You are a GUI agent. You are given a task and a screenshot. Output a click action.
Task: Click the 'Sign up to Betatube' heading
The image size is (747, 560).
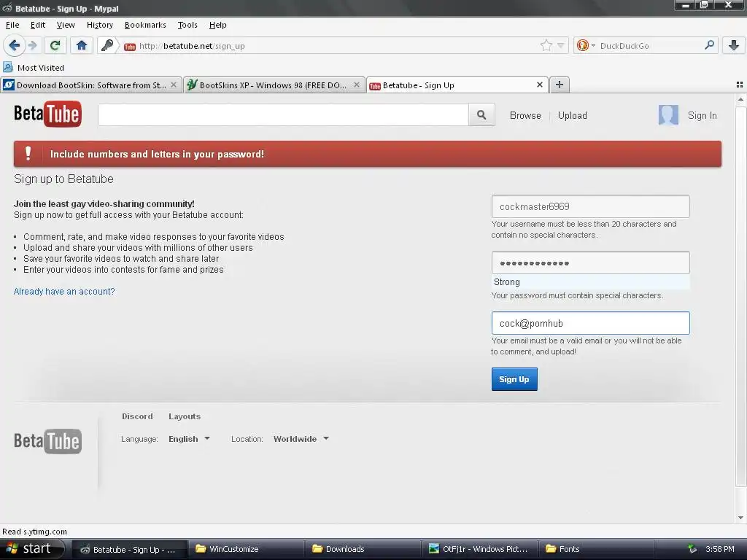63,179
